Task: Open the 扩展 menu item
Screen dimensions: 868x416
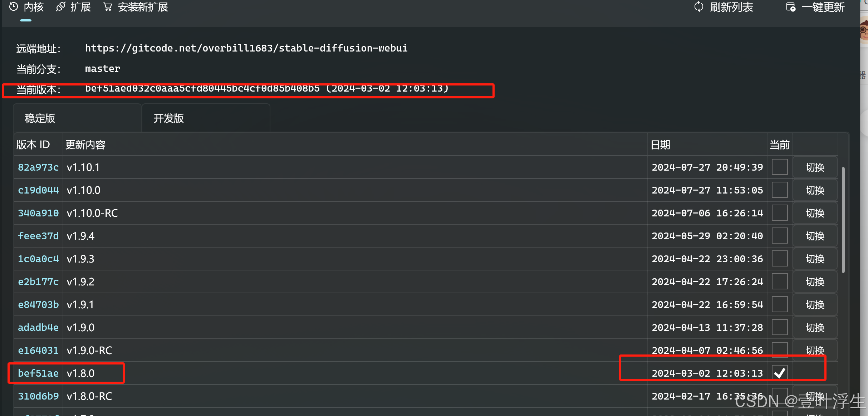Action: pos(81,7)
